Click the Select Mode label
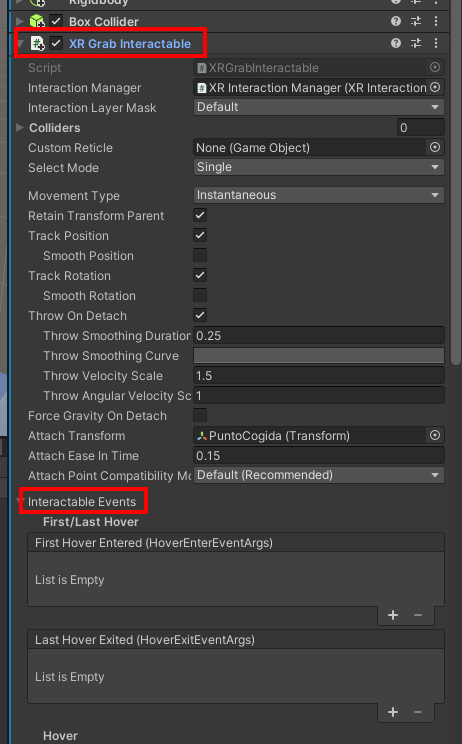 (64, 167)
